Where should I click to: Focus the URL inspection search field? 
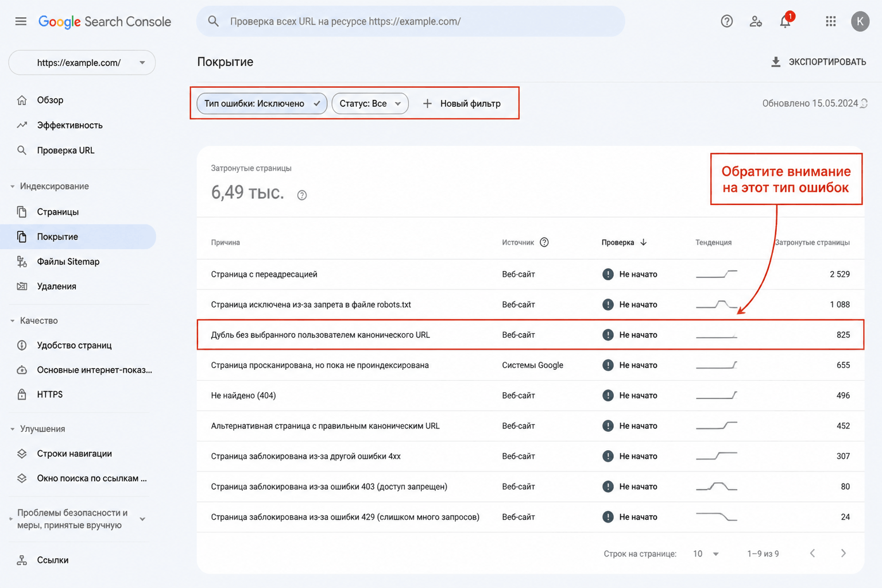click(x=411, y=21)
